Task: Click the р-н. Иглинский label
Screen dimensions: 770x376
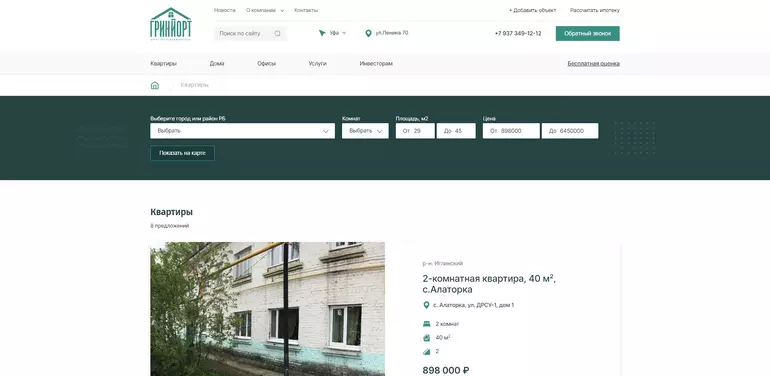Action: (442, 264)
